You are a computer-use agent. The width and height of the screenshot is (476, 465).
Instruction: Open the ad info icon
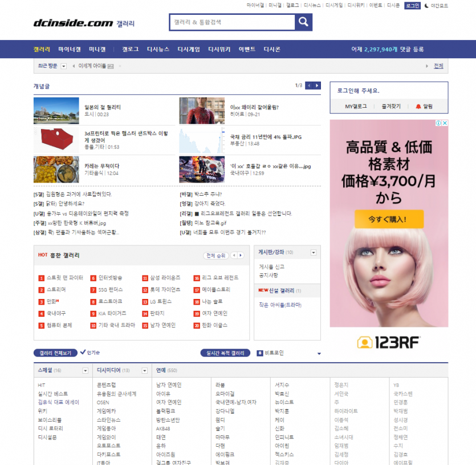pyautogui.click(x=438, y=123)
